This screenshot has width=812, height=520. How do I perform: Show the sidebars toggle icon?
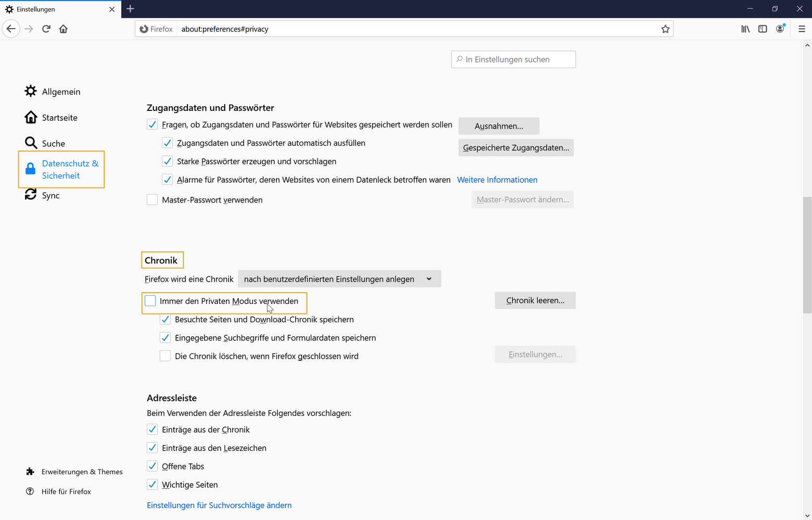(x=763, y=29)
